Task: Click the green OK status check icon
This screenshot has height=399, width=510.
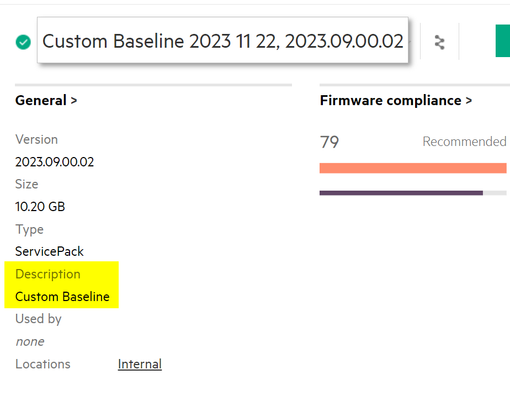Action: 23,42
